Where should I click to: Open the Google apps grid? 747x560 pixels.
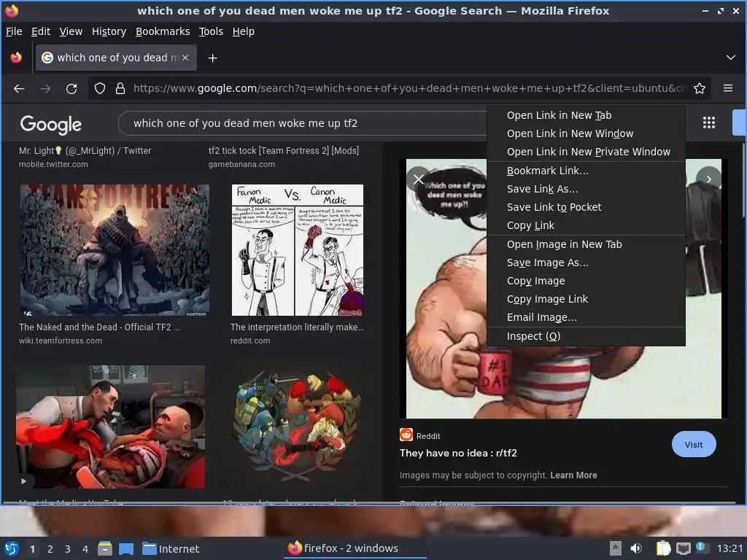pos(709,122)
